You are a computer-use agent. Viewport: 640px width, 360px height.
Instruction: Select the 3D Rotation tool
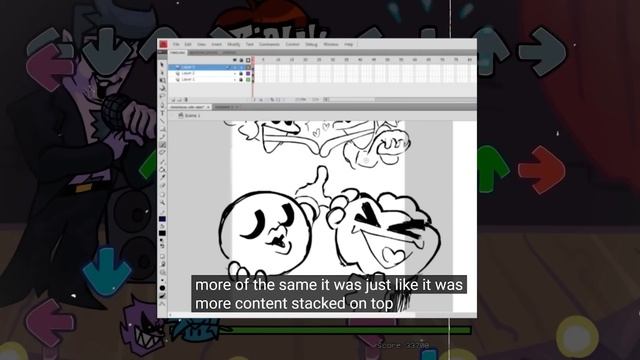(162, 88)
